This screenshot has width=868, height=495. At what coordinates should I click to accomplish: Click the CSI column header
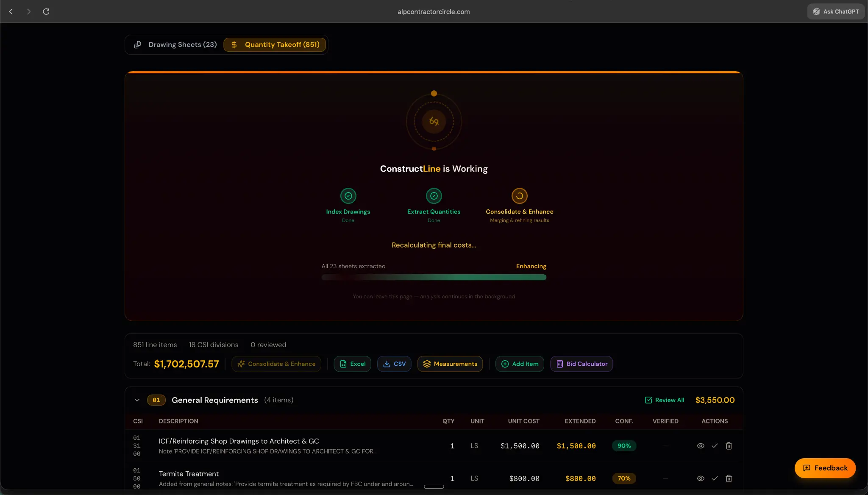tap(138, 421)
